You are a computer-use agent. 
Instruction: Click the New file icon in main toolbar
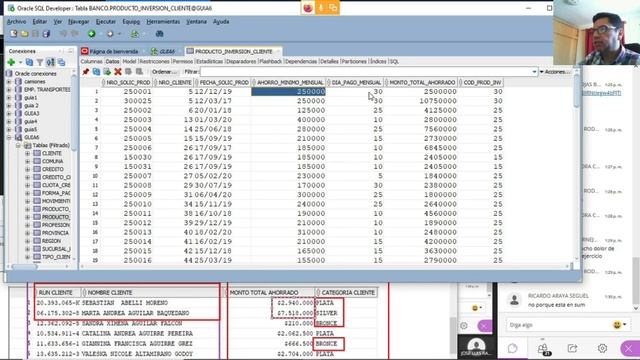click(x=14, y=34)
